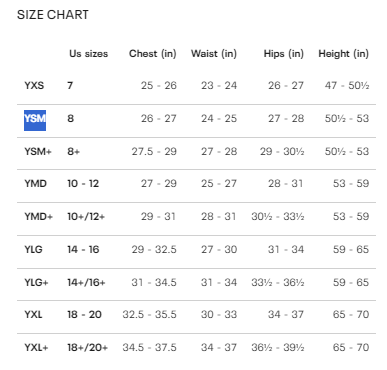Click the YMD+ row label

coord(38,217)
